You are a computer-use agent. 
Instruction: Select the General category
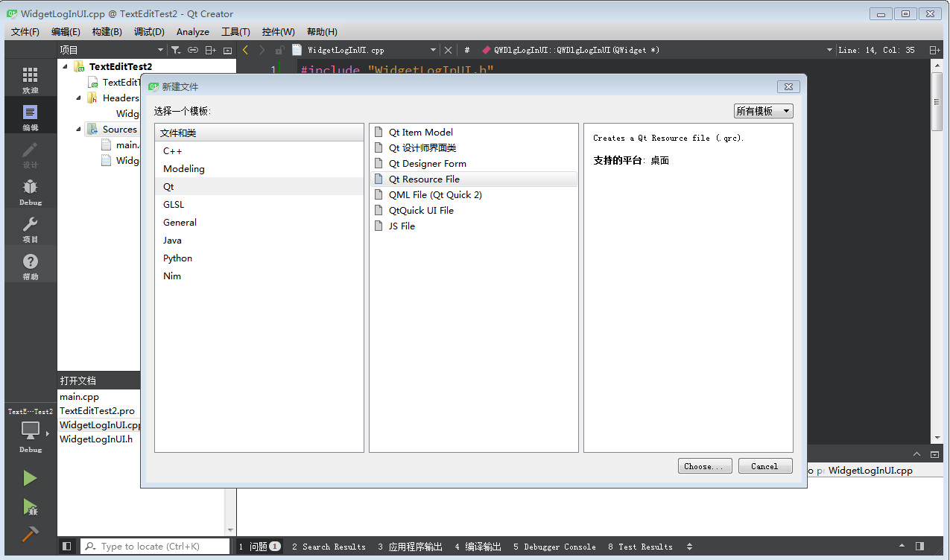pyautogui.click(x=259, y=222)
